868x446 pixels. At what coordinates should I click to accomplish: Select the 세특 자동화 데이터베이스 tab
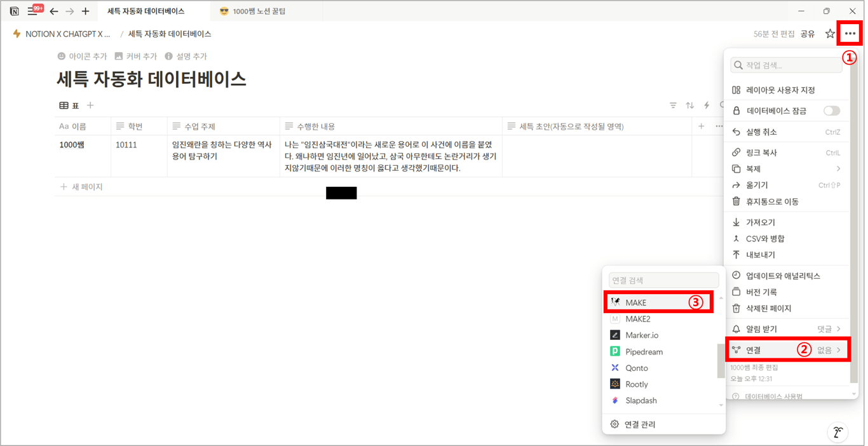[x=146, y=11]
